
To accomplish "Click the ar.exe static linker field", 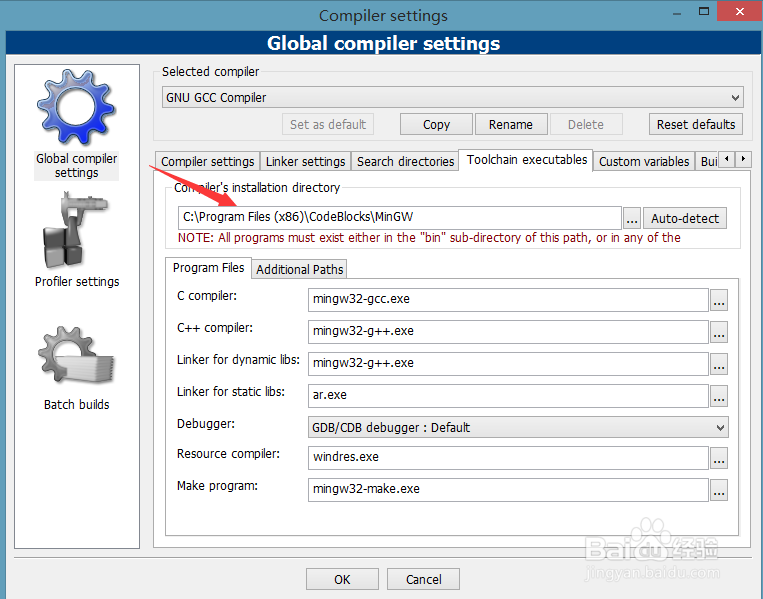I will tap(508, 396).
